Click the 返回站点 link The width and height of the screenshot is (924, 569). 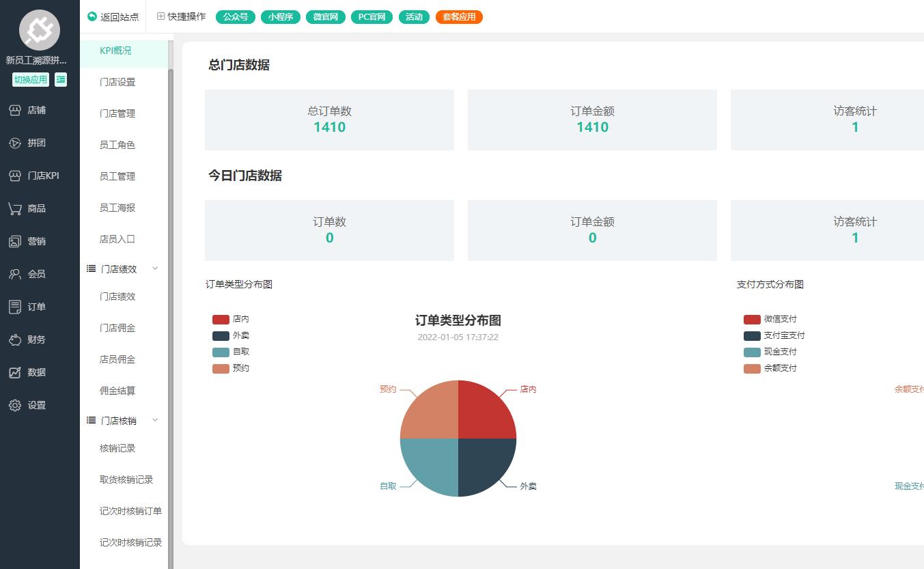[x=112, y=16]
